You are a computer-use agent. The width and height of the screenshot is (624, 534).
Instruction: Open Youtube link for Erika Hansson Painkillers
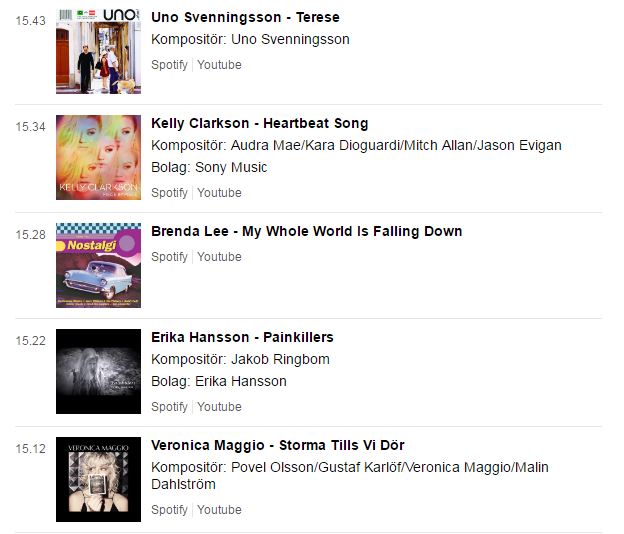(x=219, y=407)
